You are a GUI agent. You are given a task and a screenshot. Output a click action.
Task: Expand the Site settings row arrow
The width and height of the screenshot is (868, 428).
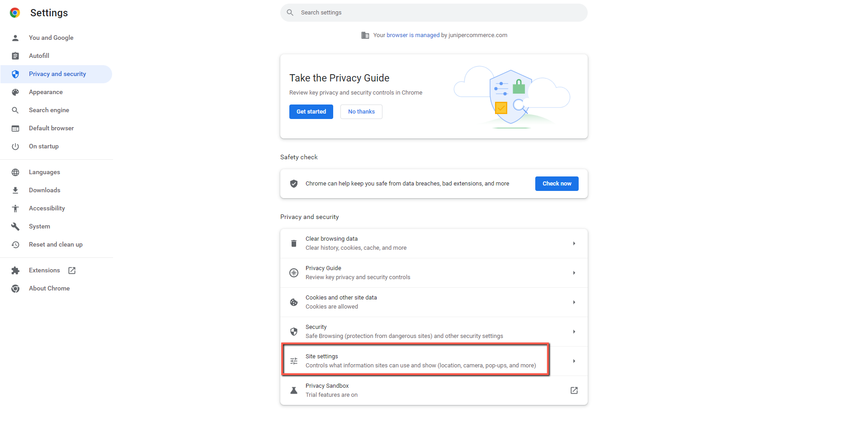(x=574, y=361)
